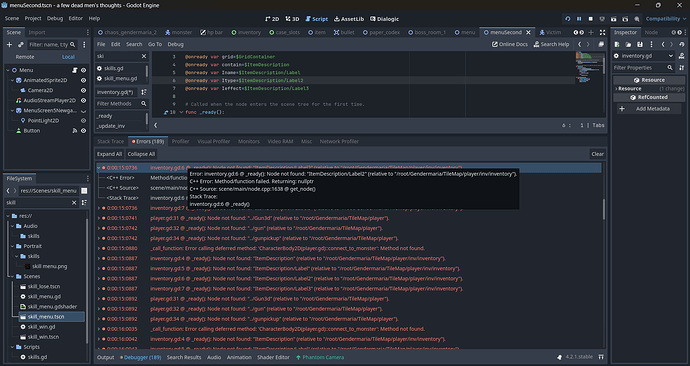Toggle visibility of AnimatedSprite2D node
Screen dimensions: 690x366
[83, 80]
